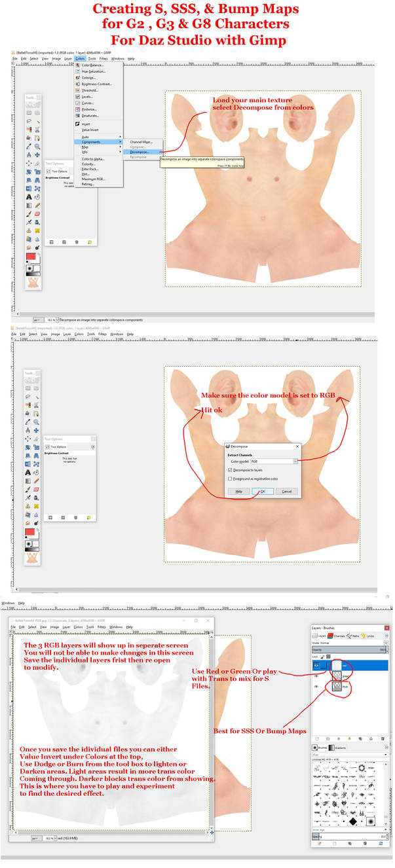
Task: Select Move tool beside open Colors menu
Action: point(37,155)
